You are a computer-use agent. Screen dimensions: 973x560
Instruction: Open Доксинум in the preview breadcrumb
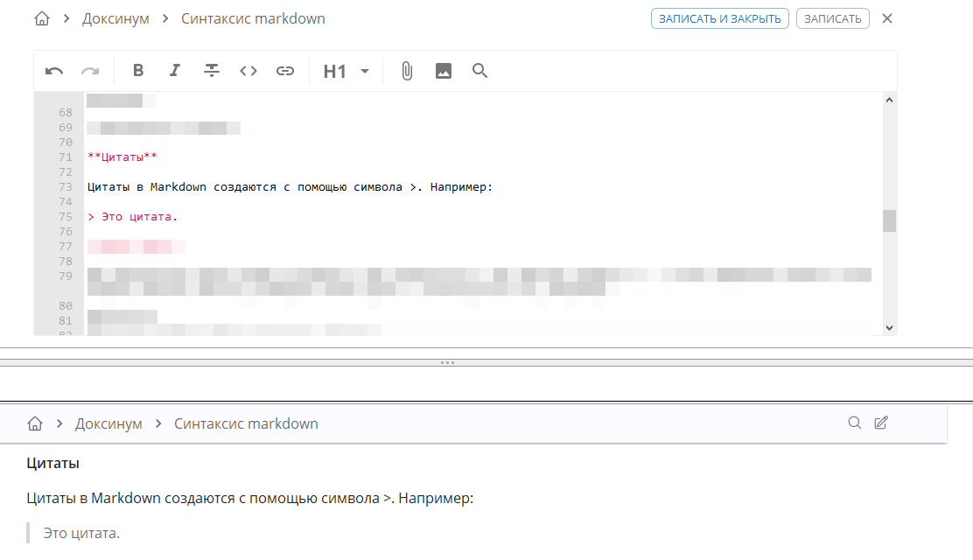[108, 423]
